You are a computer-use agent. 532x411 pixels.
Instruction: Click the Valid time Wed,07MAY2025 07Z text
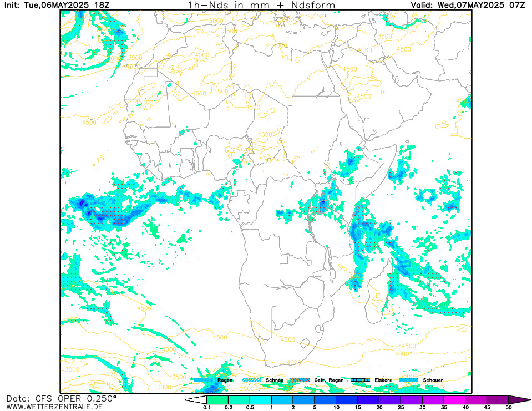click(481, 5)
